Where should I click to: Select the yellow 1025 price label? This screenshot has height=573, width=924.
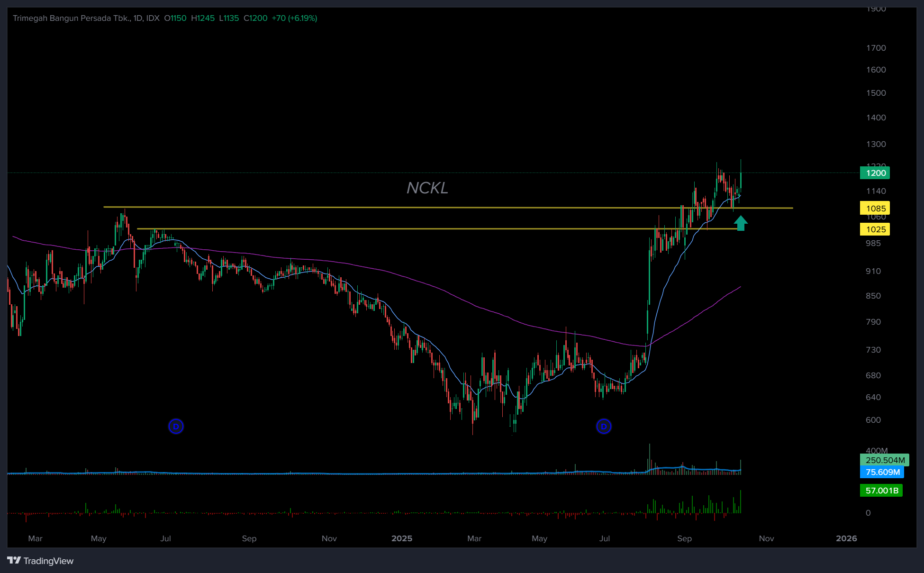(x=875, y=229)
